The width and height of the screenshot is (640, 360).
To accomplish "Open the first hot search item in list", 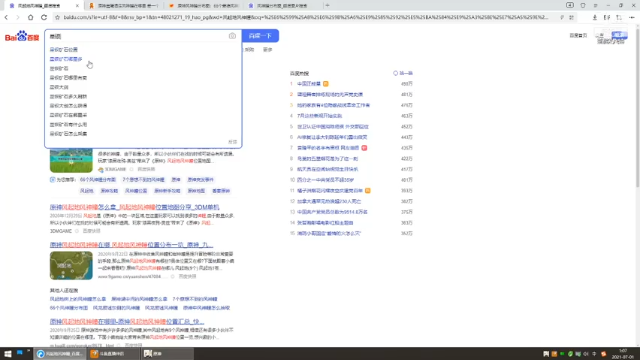I will click(309, 84).
